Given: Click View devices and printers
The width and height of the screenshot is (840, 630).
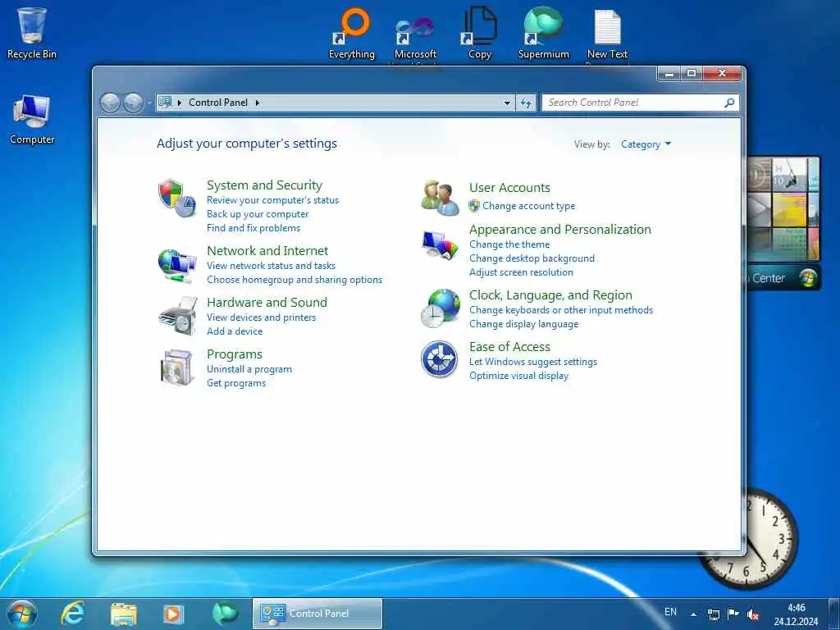Looking at the screenshot, I should click(262, 317).
